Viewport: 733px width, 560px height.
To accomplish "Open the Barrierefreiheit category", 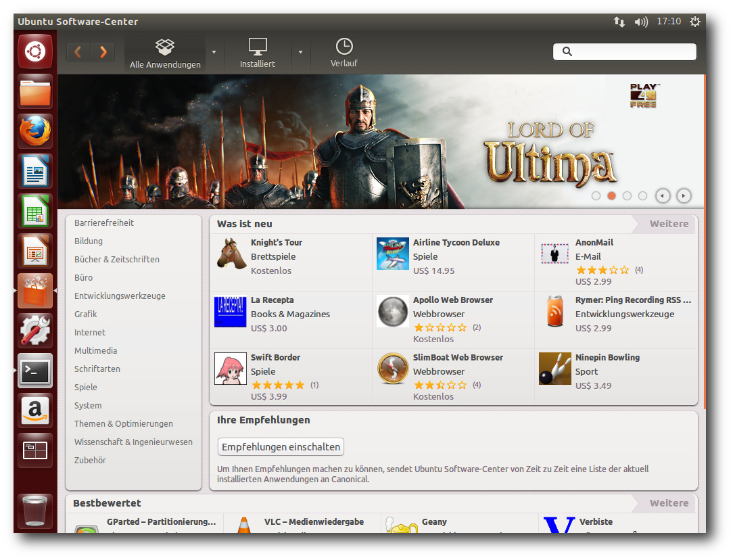I will [103, 223].
